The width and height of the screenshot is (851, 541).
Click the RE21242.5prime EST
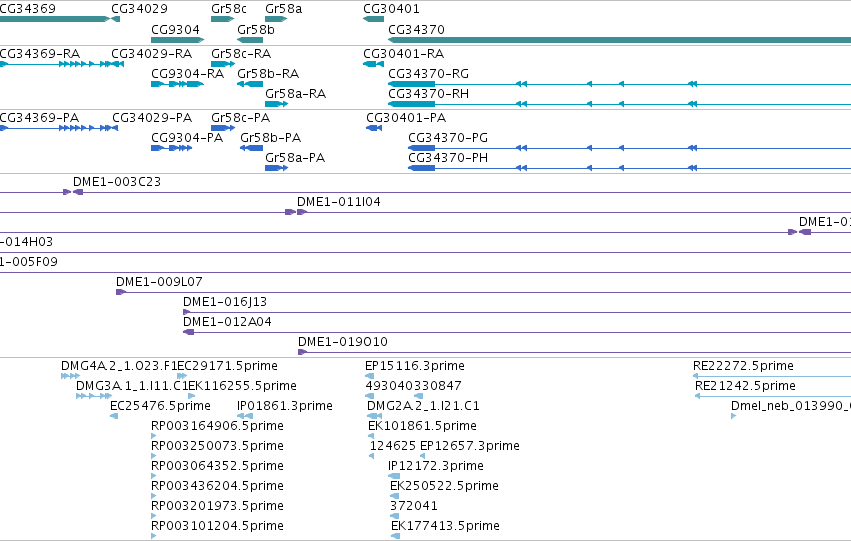(x=773, y=396)
